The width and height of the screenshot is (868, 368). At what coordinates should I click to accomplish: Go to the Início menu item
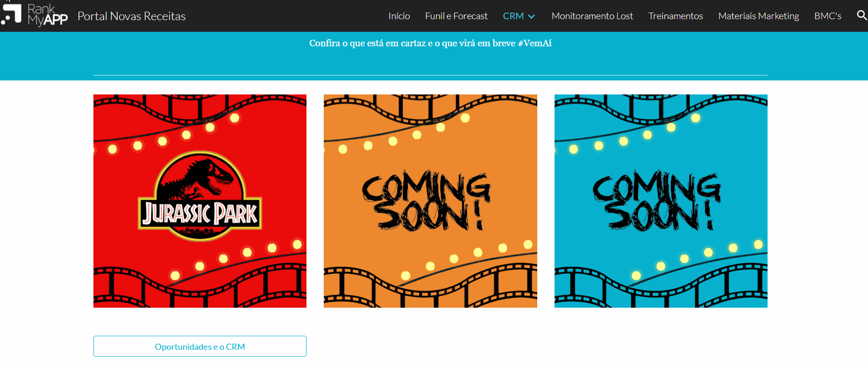[x=399, y=16]
